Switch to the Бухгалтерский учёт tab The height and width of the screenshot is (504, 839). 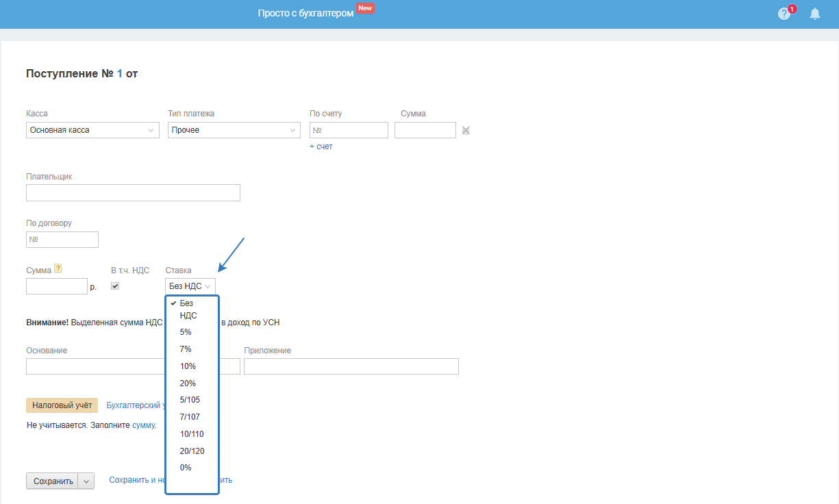click(x=134, y=405)
